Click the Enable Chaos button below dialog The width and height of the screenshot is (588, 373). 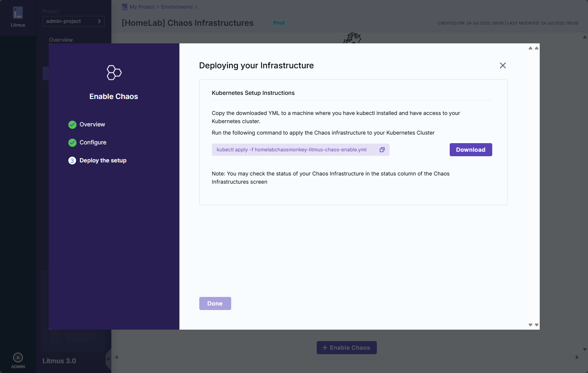point(346,348)
